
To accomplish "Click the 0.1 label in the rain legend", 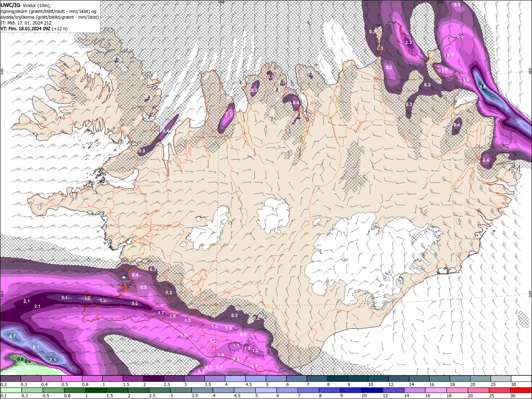I will [3, 396].
